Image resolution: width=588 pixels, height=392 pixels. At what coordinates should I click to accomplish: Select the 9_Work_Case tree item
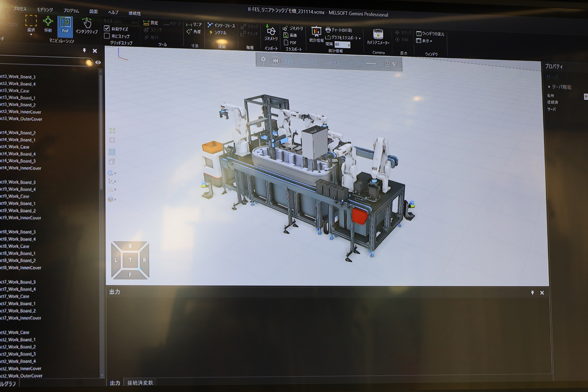click(15, 196)
